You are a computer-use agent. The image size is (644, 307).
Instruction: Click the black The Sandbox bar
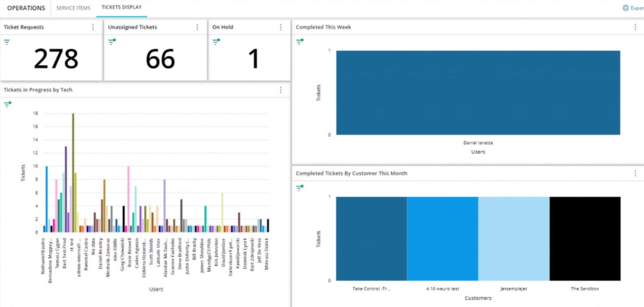click(585, 239)
